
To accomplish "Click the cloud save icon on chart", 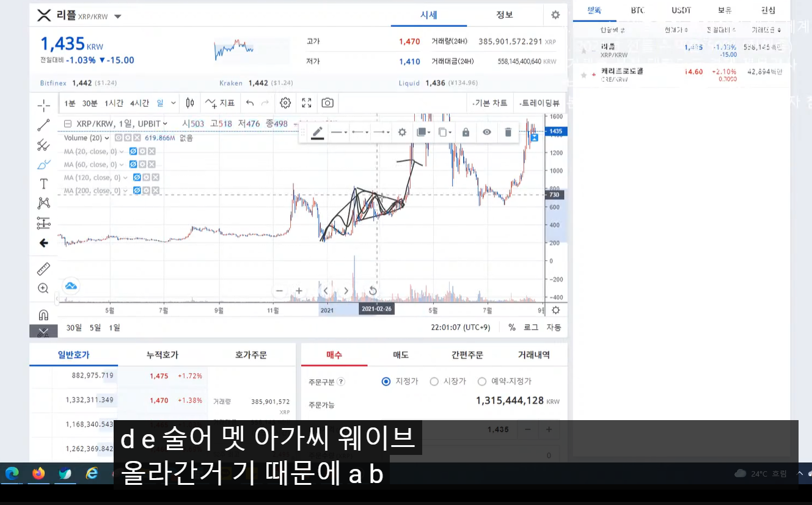I will point(71,286).
